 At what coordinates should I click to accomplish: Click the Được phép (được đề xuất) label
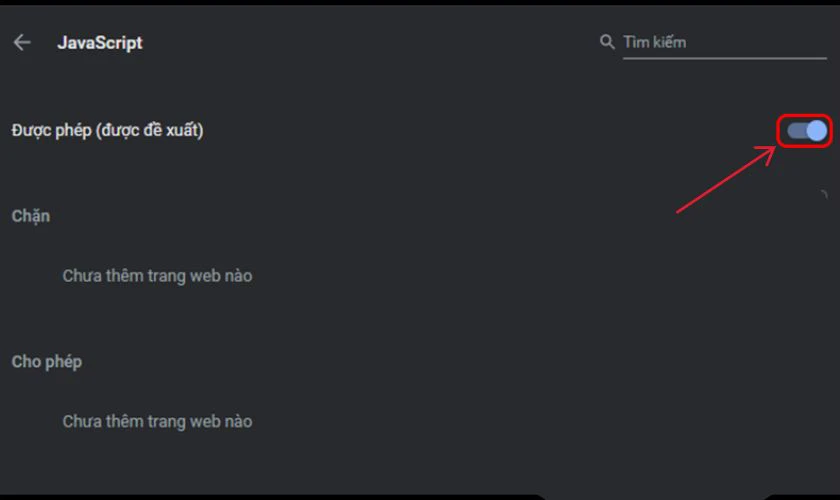tap(108, 130)
